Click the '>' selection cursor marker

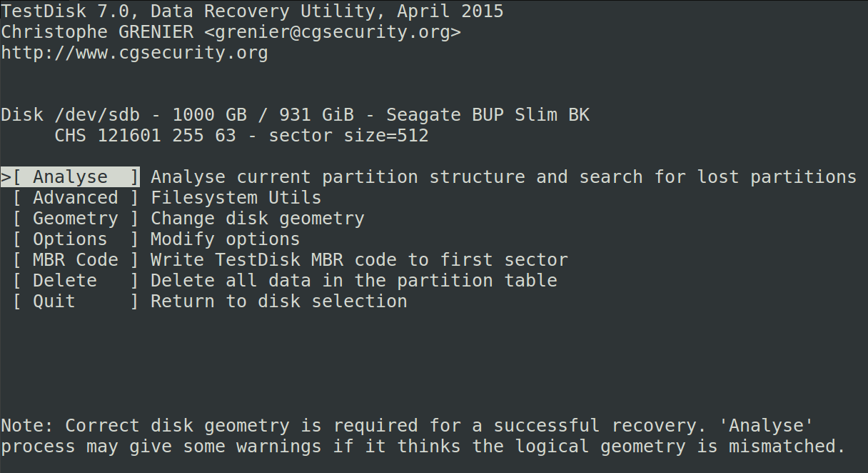click(6, 177)
